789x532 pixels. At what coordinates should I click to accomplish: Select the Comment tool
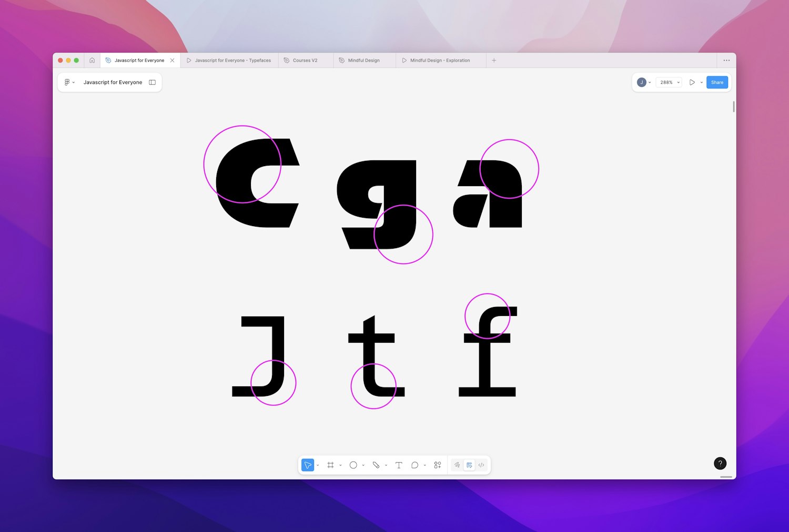pyautogui.click(x=414, y=465)
